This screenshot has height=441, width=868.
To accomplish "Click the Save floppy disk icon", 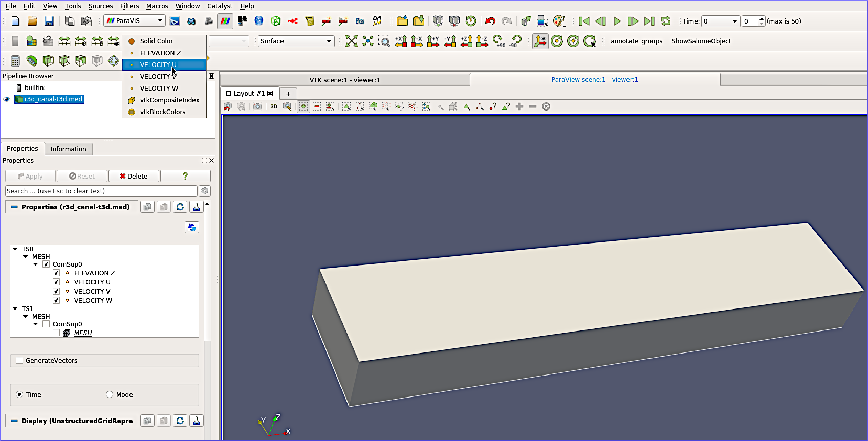I will tap(49, 21).
